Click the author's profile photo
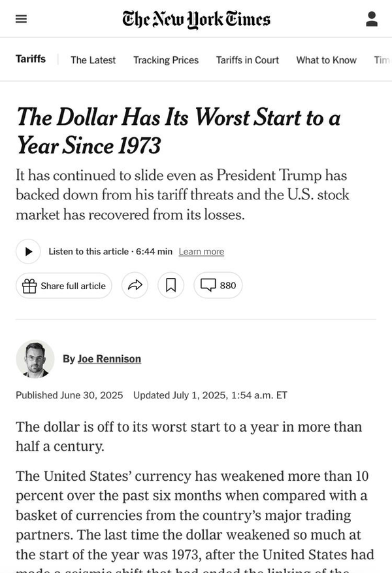The height and width of the screenshot is (573, 392). coord(35,358)
